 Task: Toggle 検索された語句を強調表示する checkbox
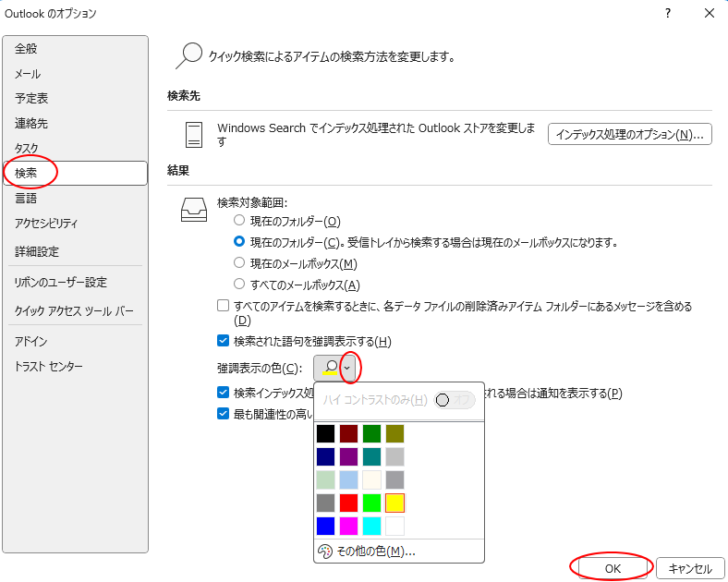click(x=223, y=341)
